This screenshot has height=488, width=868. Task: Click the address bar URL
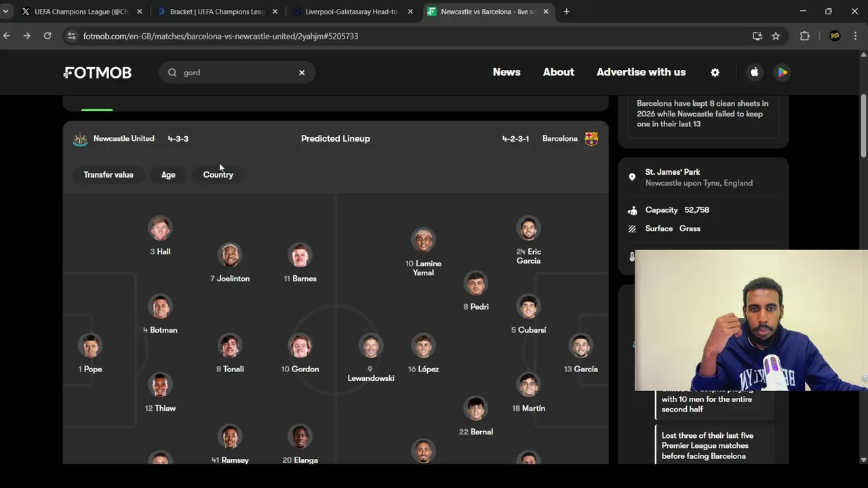pos(220,36)
